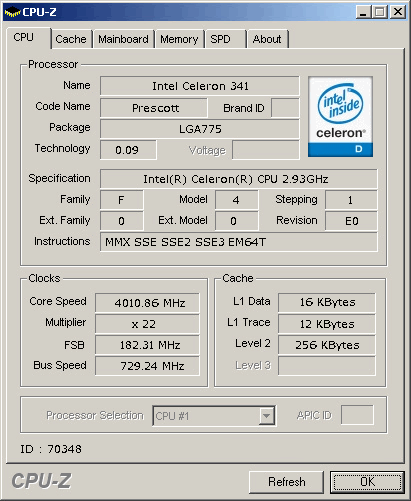
Task: Open the Mainboard tab
Action: pos(123,39)
